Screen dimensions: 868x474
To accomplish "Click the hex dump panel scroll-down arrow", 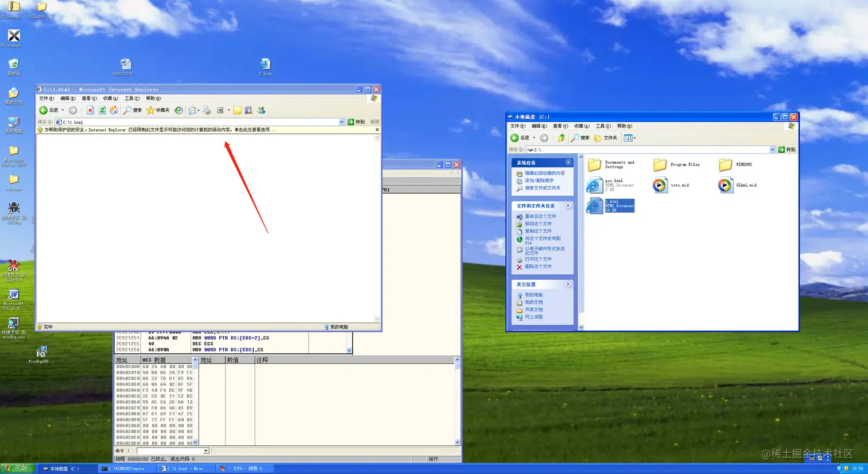I will [x=195, y=442].
